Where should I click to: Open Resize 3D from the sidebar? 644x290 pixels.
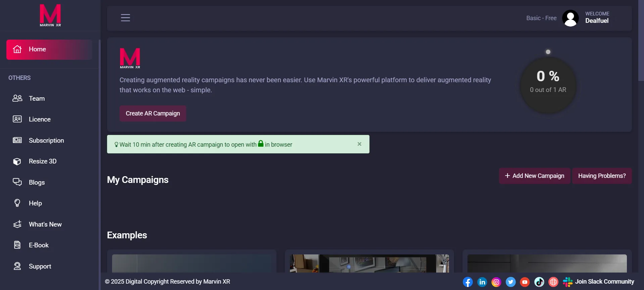click(42, 161)
